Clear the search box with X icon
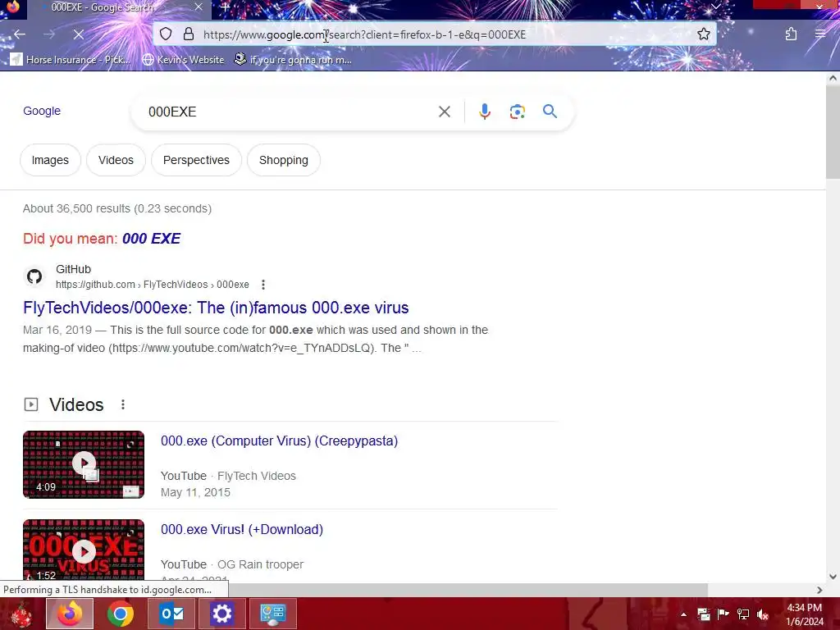This screenshot has height=630, width=840. coord(444,112)
